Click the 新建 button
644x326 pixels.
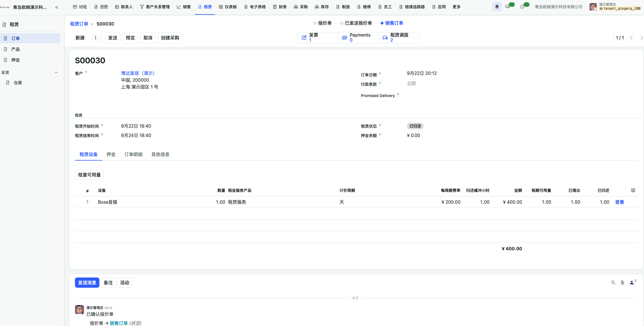click(80, 38)
